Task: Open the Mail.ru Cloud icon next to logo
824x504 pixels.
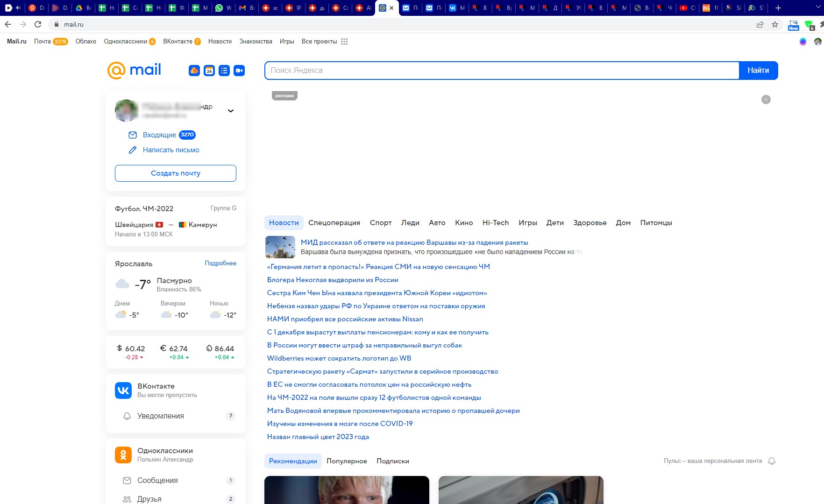Action: 194,71
